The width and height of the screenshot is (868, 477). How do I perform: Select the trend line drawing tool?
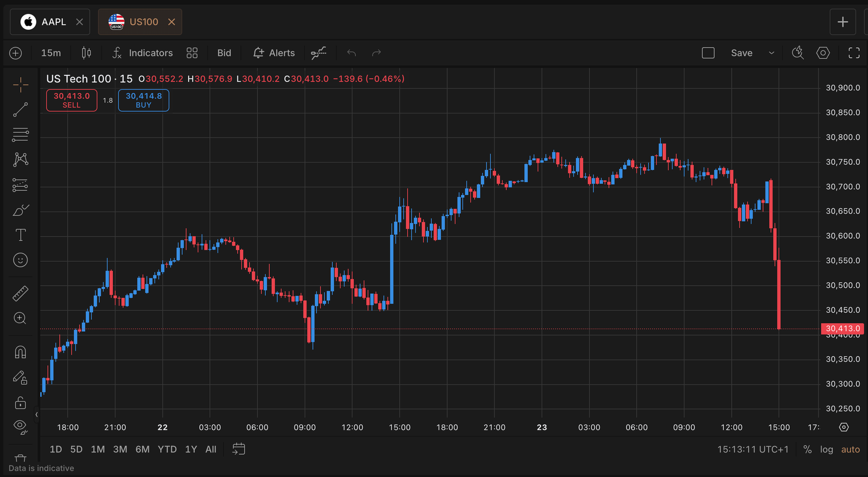pos(21,109)
